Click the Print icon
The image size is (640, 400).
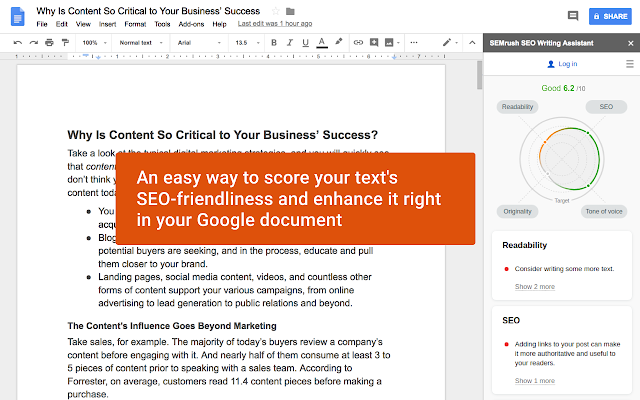click(x=49, y=42)
